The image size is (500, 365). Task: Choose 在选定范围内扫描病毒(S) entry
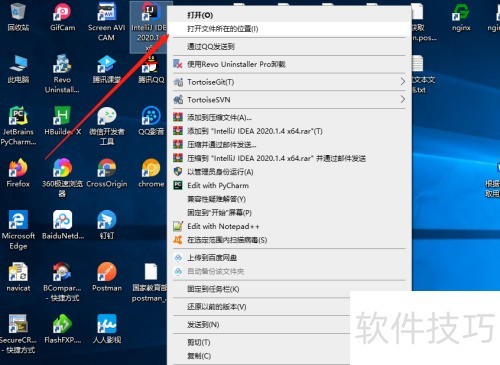point(289,240)
